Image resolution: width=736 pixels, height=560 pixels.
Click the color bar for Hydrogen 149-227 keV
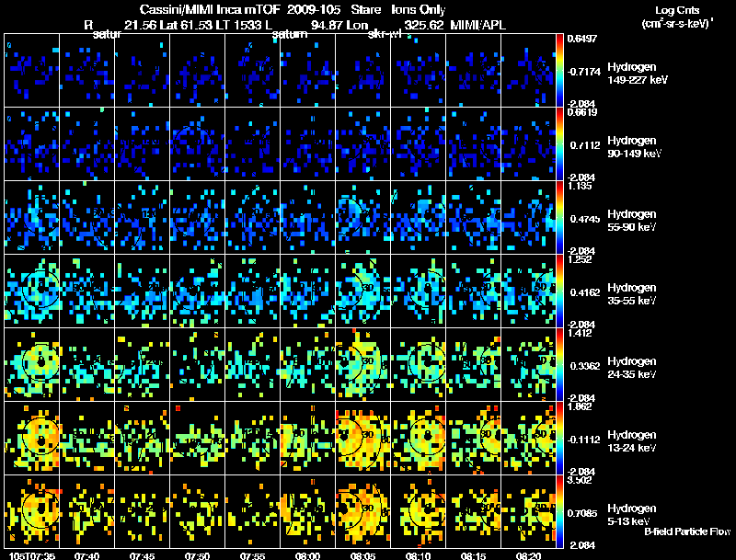[559, 70]
